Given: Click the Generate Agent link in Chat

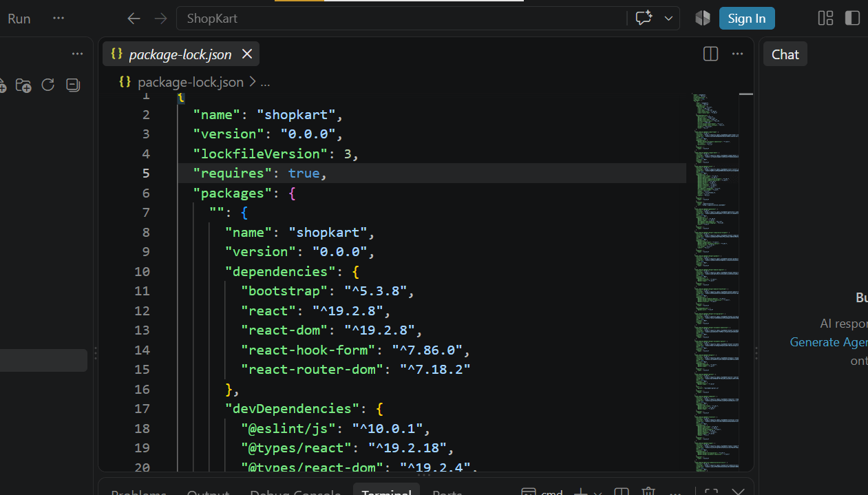Looking at the screenshot, I should pyautogui.click(x=829, y=342).
